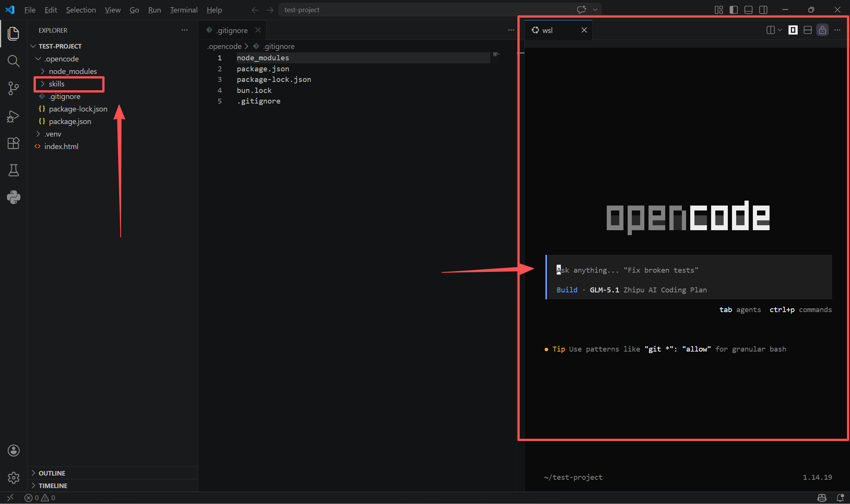The image size is (850, 504).
Task: Open the split editor dropdown chevron
Action: point(779,30)
